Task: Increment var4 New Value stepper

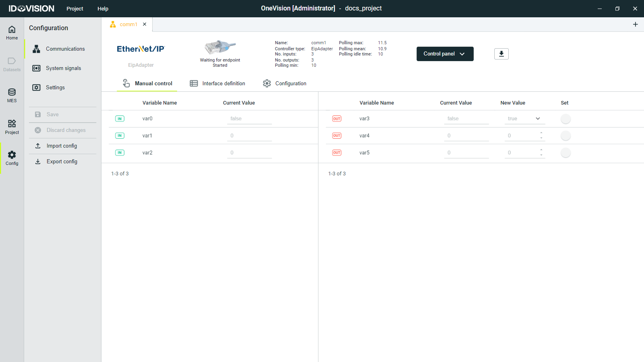Action: [541, 133]
